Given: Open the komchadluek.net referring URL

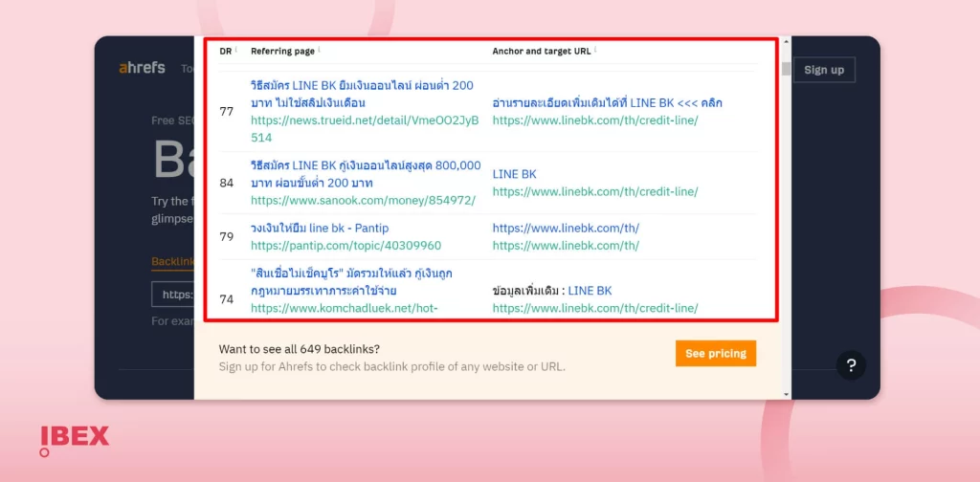Looking at the screenshot, I should pos(344,308).
